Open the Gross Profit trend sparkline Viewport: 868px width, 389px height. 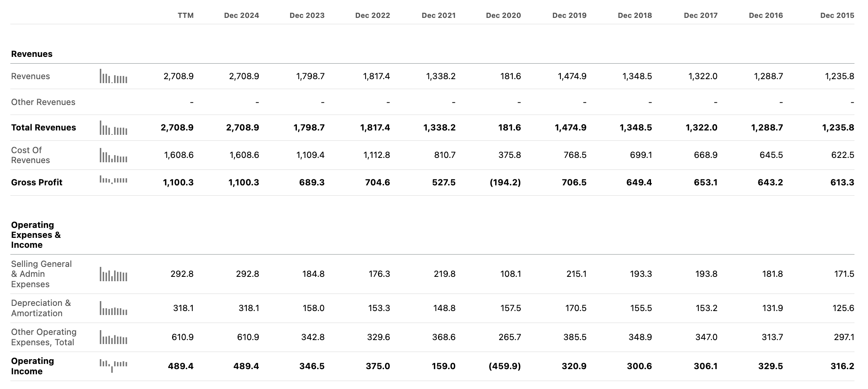[x=113, y=180]
